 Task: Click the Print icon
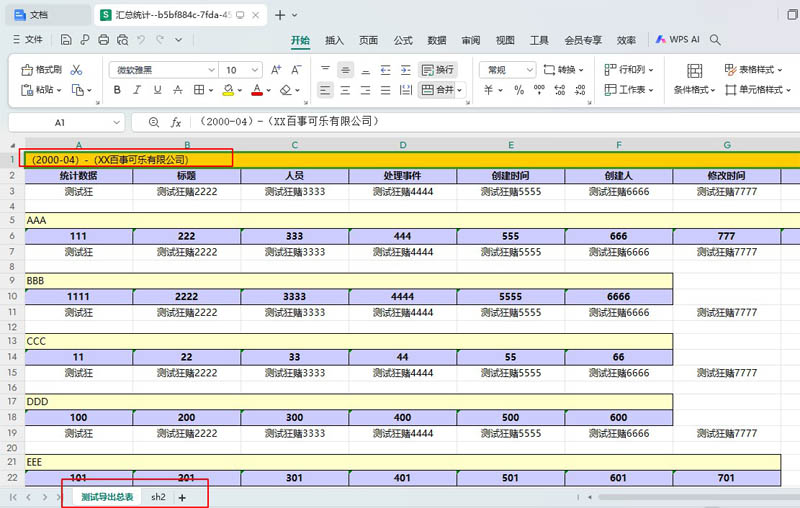tap(104, 40)
